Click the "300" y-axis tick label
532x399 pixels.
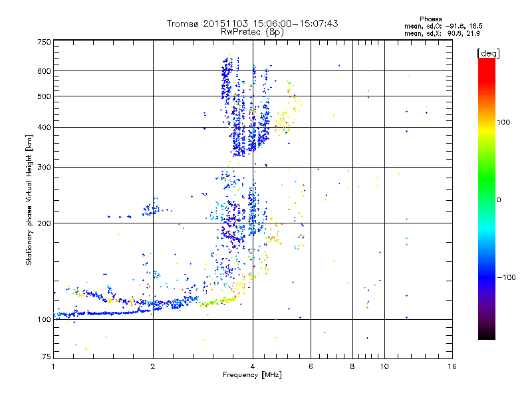tap(44, 168)
